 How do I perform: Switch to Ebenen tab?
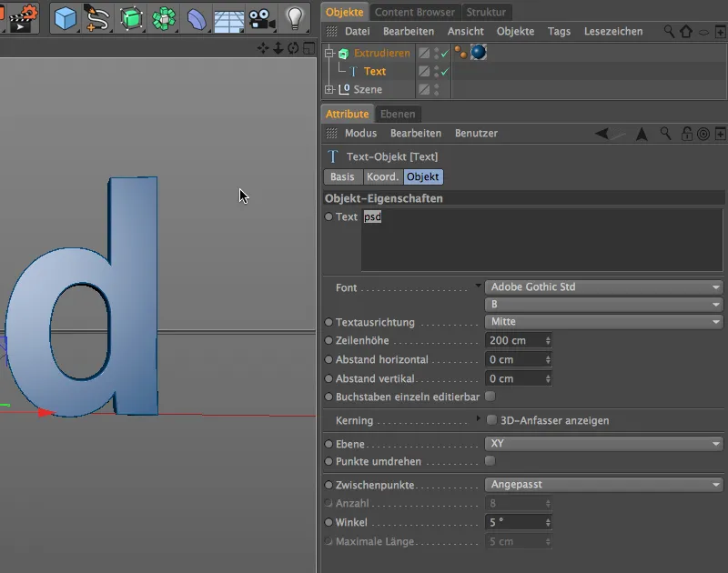[x=398, y=114]
